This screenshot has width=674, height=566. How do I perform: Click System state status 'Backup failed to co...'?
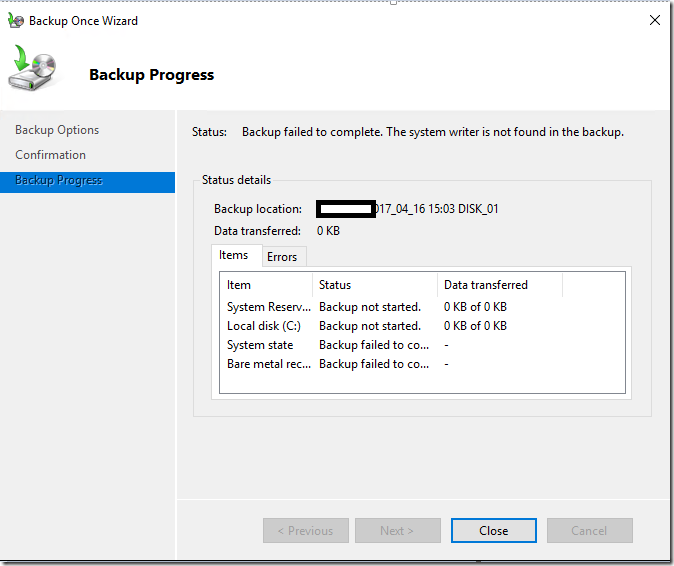pyautogui.click(x=374, y=345)
